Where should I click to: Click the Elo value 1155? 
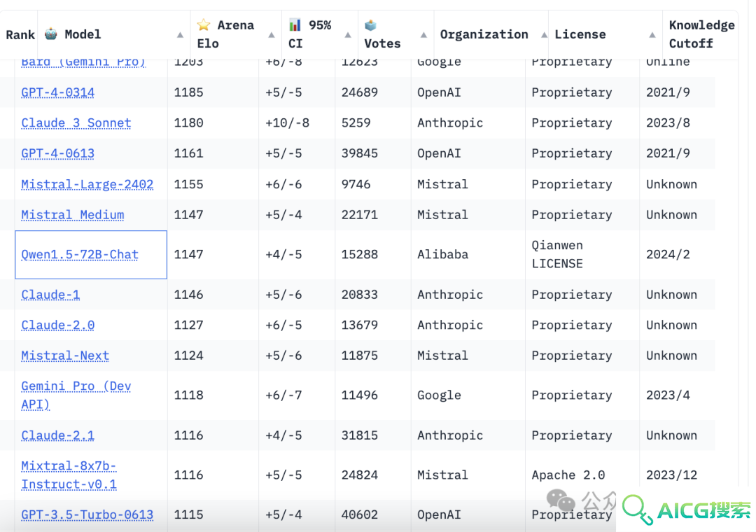pos(188,184)
